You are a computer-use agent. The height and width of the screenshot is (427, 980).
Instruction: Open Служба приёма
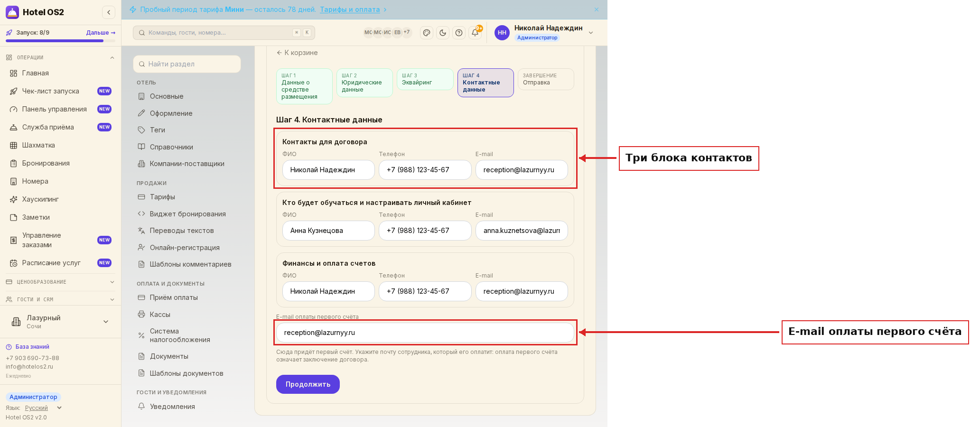coord(60,127)
